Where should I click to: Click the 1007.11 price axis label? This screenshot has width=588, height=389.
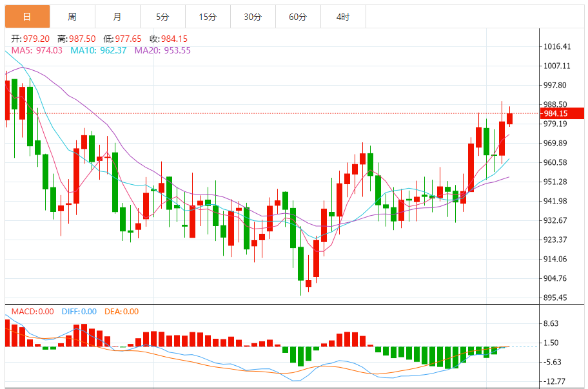pos(557,66)
